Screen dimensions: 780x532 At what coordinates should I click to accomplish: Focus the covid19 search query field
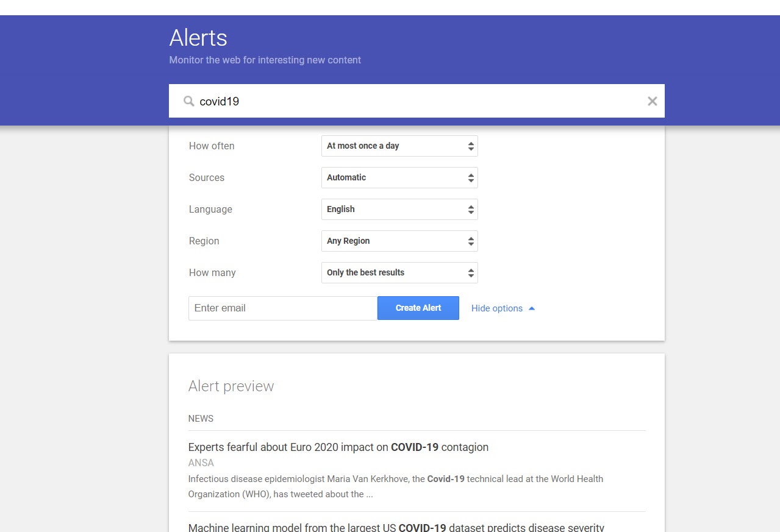(415, 101)
